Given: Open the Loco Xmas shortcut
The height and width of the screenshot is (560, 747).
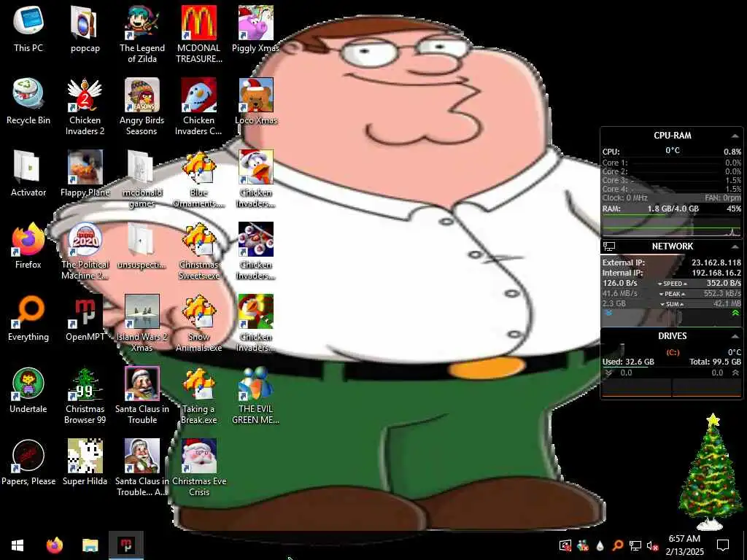Looking at the screenshot, I should (x=256, y=101).
